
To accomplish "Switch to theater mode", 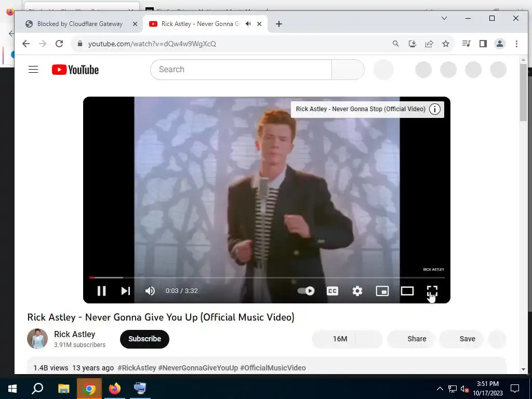I will coord(407,291).
